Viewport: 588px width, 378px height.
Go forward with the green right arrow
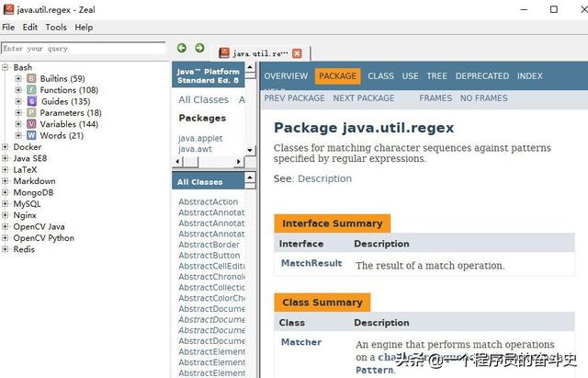pyautogui.click(x=199, y=48)
